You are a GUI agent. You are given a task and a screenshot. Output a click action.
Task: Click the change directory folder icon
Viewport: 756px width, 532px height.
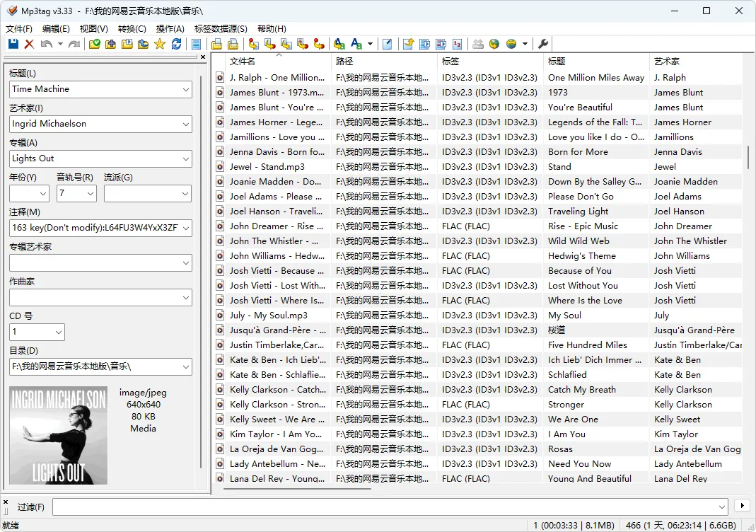tap(95, 45)
